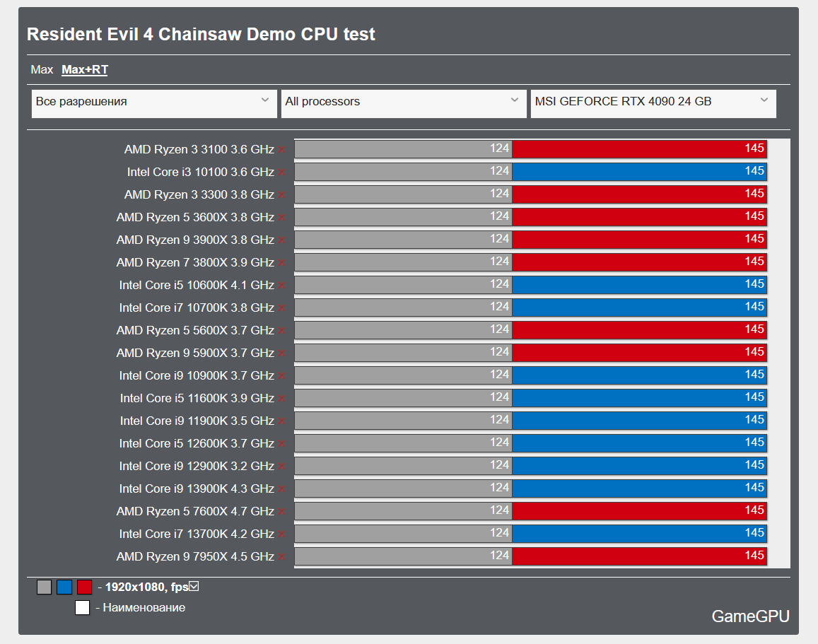Viewport: 818px width, 644px height.
Task: Toggle the 1920x1080 fps checkbox
Action: point(194,586)
